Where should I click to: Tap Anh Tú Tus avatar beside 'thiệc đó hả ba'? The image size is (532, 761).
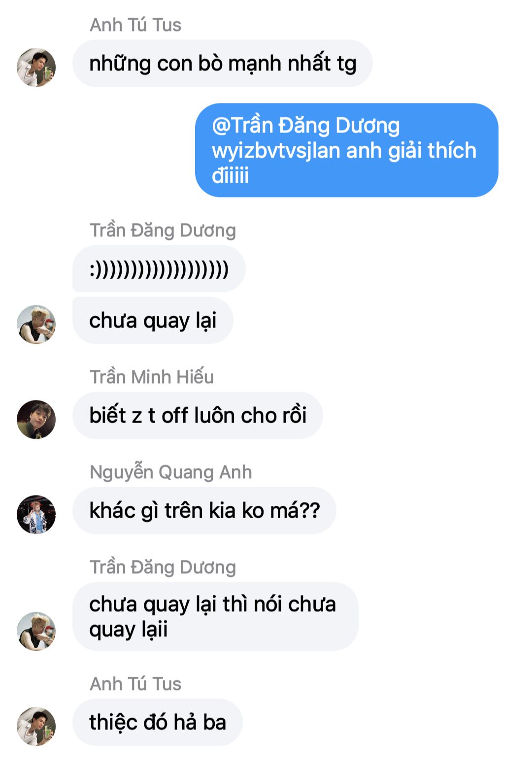tap(36, 726)
